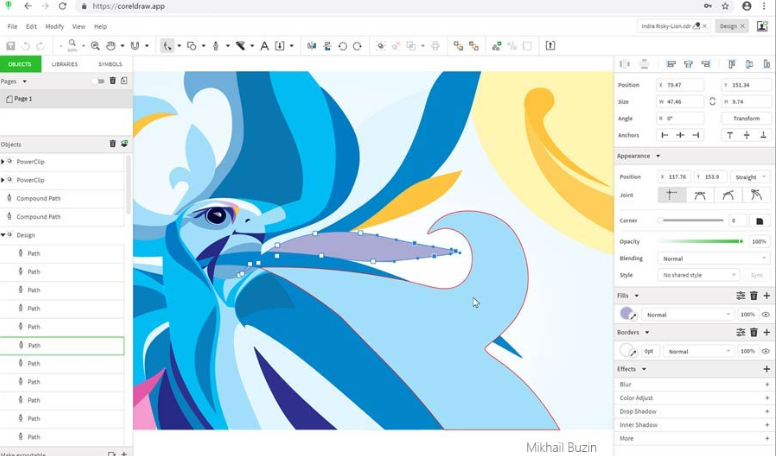
Task: Click the create symbol icon
Action: click(497, 46)
